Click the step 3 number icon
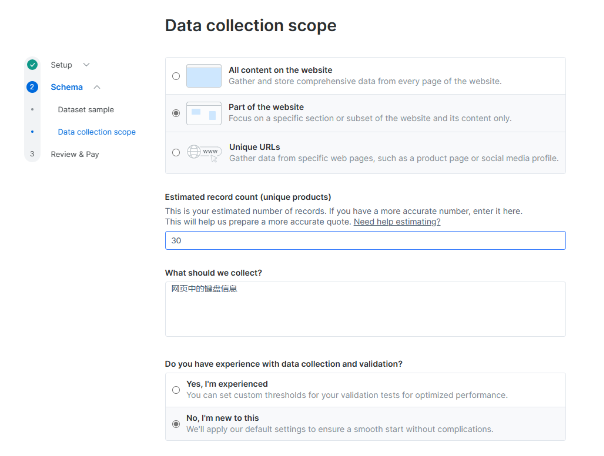604x456 pixels. point(32,154)
